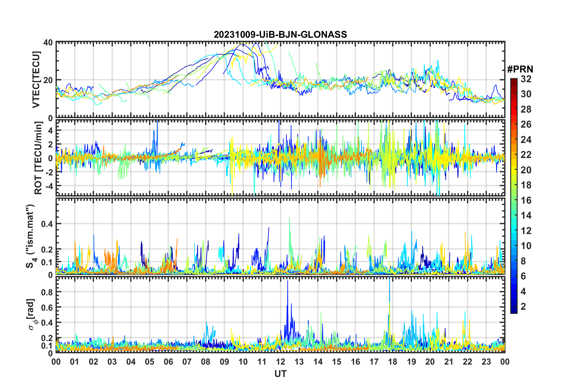Image resolution: width=561 pixels, height=392 pixels.
Task: Click colorbar tick label 10
Action: [x=526, y=246]
